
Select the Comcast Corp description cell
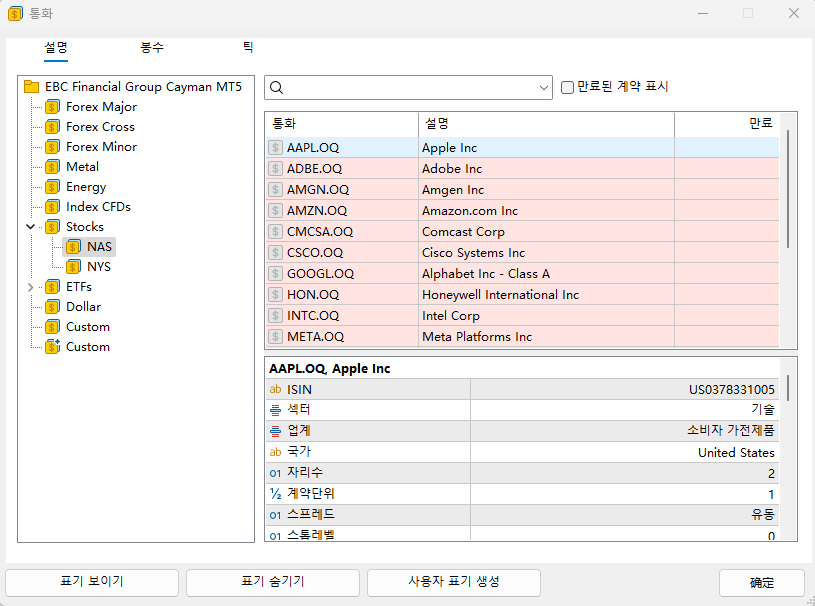pyautogui.click(x=546, y=232)
